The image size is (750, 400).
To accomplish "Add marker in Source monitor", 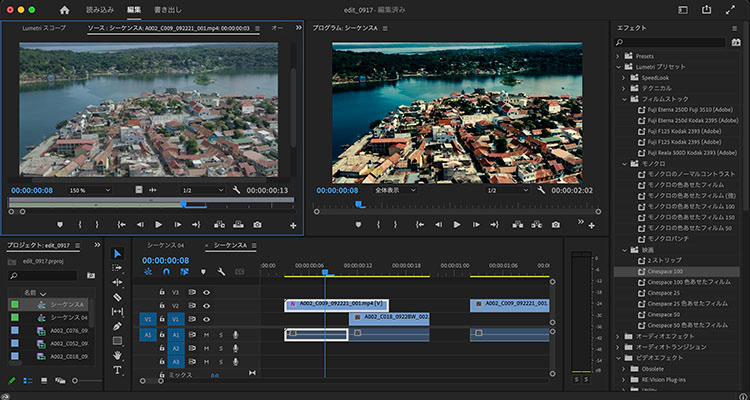I will click(60, 224).
